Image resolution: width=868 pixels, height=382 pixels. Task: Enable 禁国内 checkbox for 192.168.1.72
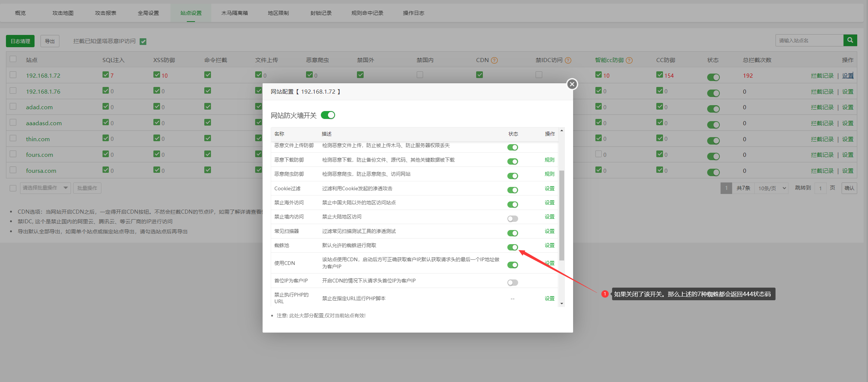click(420, 75)
